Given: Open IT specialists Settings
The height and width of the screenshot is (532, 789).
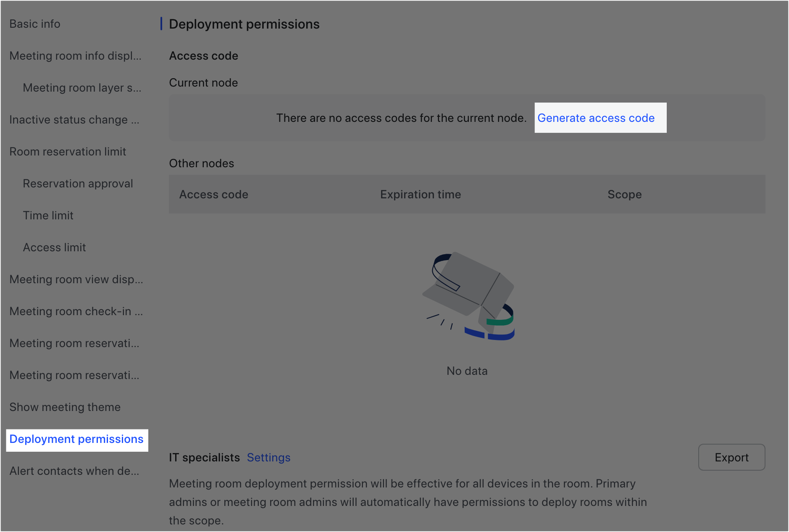Looking at the screenshot, I should [268, 458].
